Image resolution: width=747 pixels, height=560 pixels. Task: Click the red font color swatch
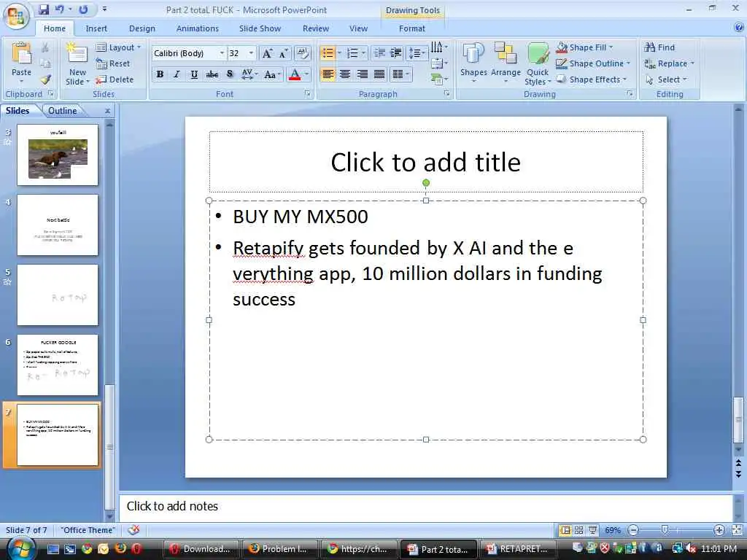(295, 74)
